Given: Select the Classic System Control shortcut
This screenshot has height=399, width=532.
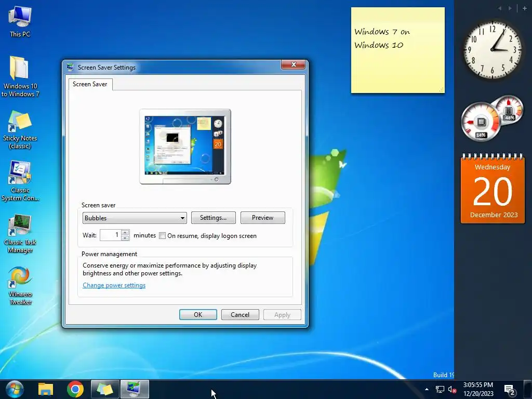Looking at the screenshot, I should [20, 181].
